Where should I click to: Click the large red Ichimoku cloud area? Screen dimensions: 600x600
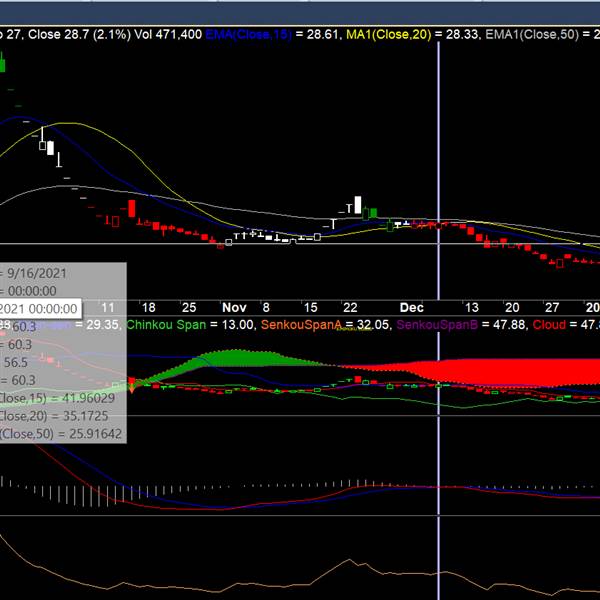point(497,371)
